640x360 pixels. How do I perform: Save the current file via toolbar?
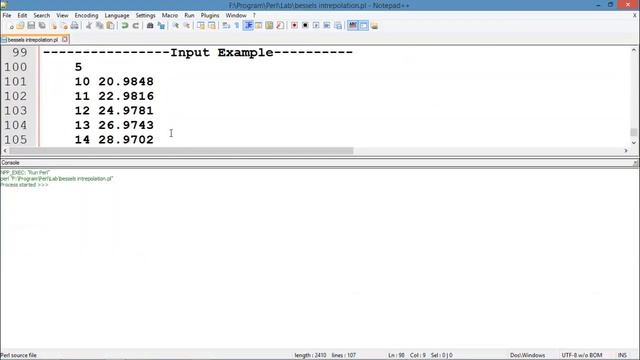point(31,26)
